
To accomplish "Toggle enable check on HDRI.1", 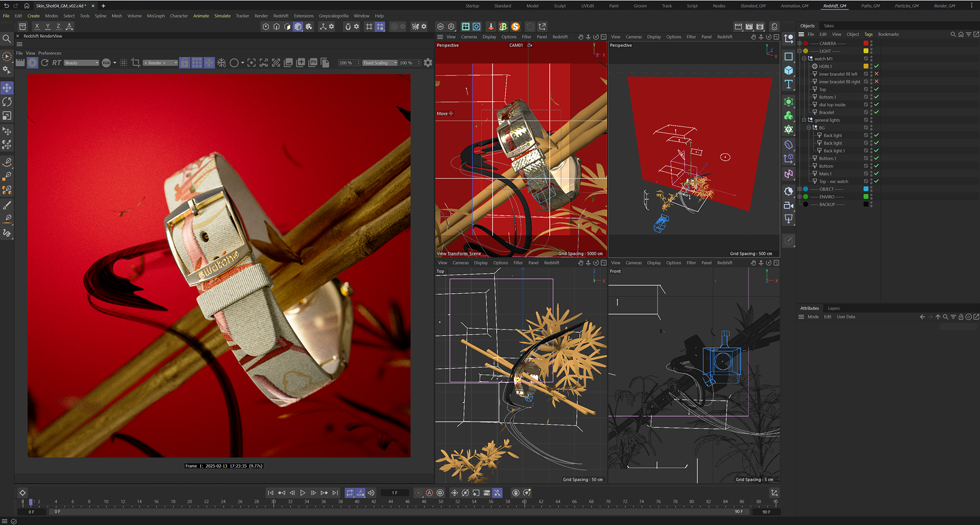I will (x=876, y=66).
